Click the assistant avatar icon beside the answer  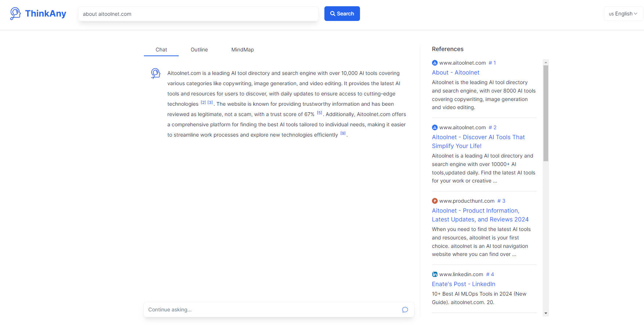[x=156, y=73]
